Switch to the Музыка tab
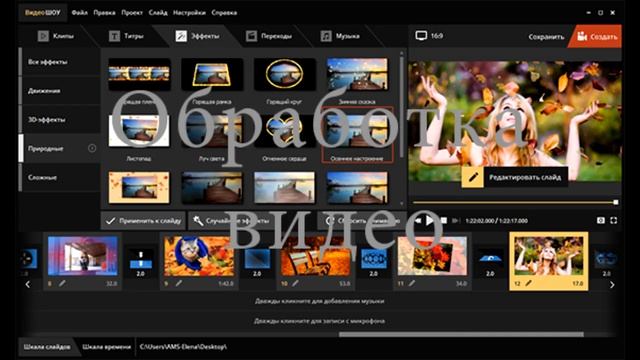This screenshot has width=640, height=360. pos(340,36)
